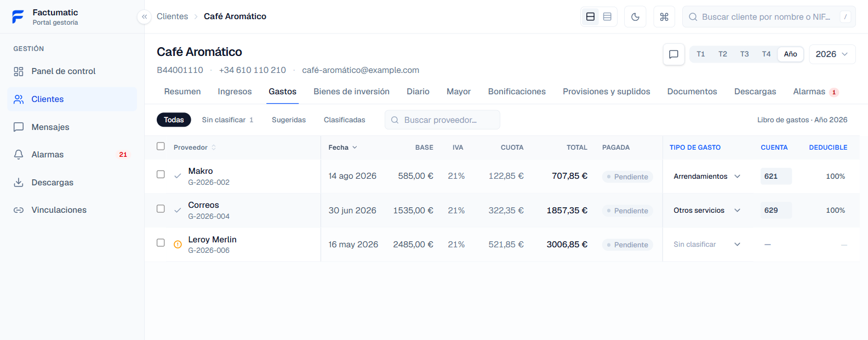
Task: Open the Bienes de inversión tab
Action: [x=351, y=92]
